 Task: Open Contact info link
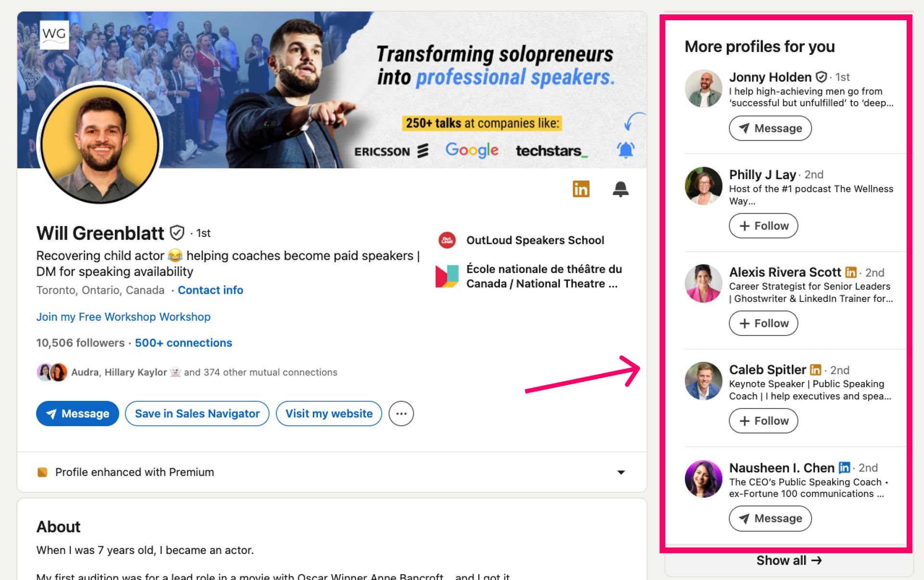210,290
